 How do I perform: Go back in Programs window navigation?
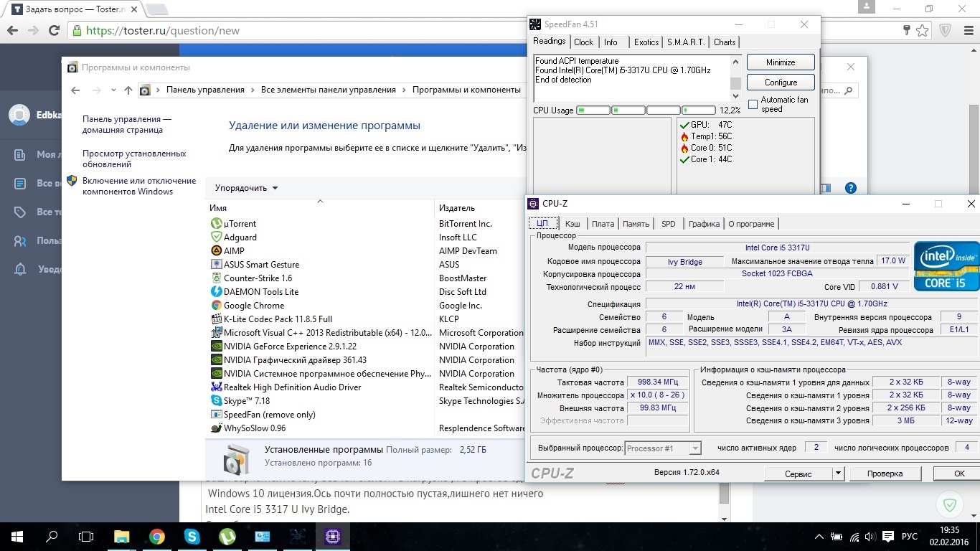(x=75, y=90)
